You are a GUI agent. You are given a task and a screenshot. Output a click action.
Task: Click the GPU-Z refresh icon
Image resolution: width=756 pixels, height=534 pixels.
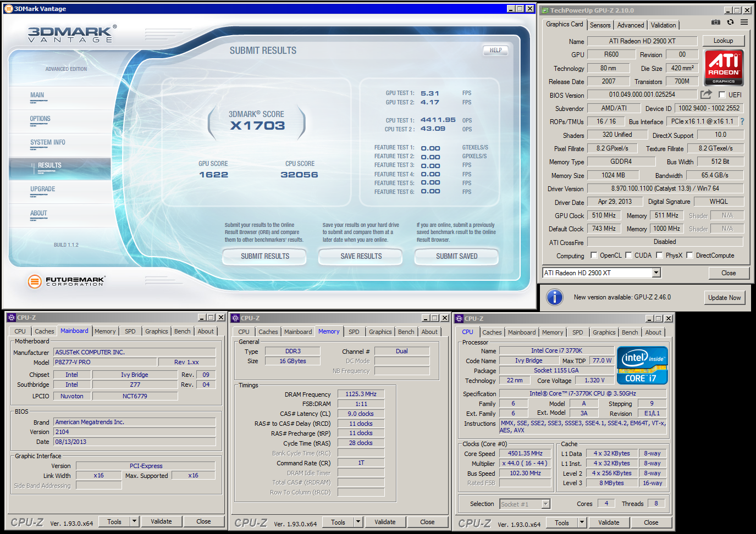730,23
